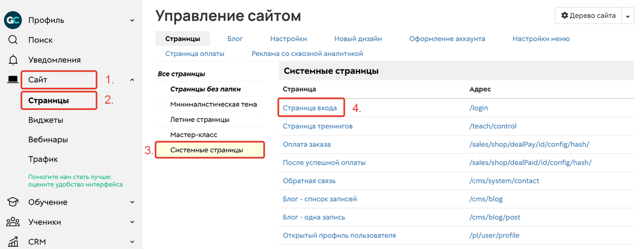Screen dimensions: 644x249
Task: Click the /cms/system/contact address link
Action: click(504, 181)
